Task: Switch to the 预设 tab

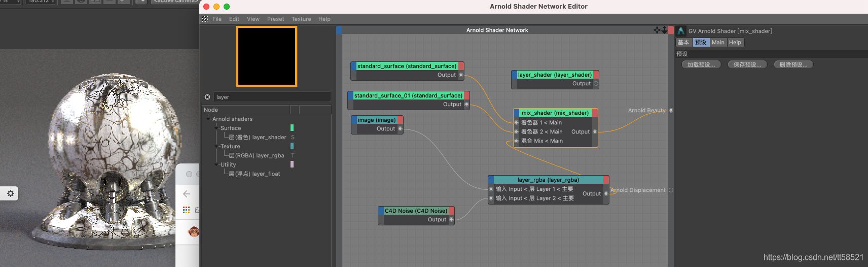Action: (701, 43)
